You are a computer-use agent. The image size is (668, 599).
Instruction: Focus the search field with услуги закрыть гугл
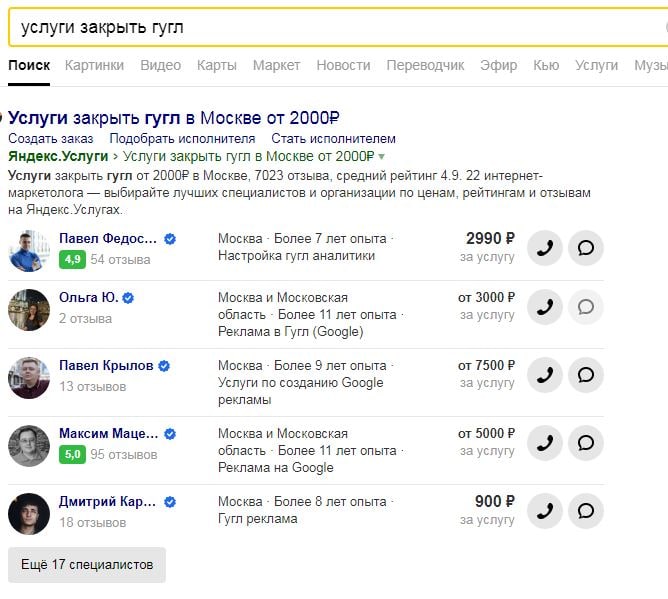tap(337, 27)
